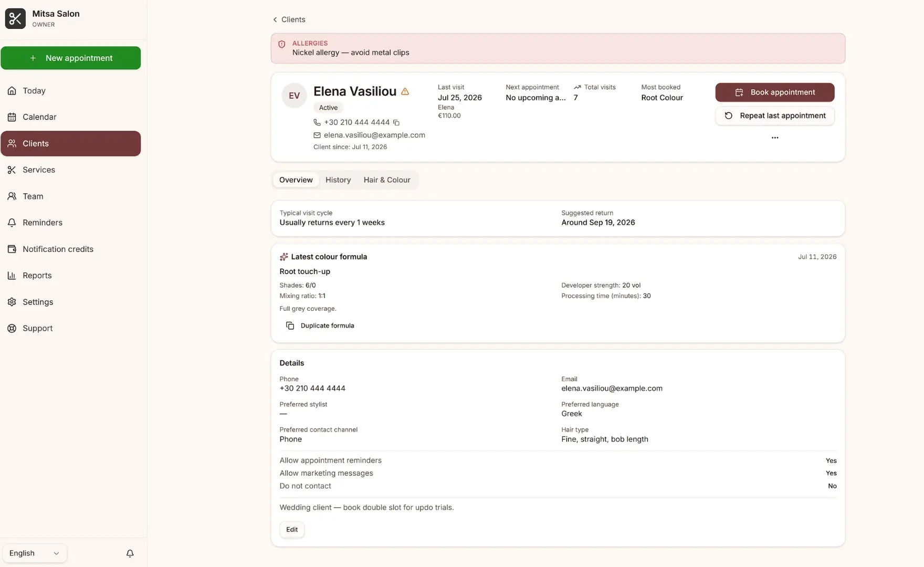Open Services in the sidebar
924x567 pixels.
point(70,170)
